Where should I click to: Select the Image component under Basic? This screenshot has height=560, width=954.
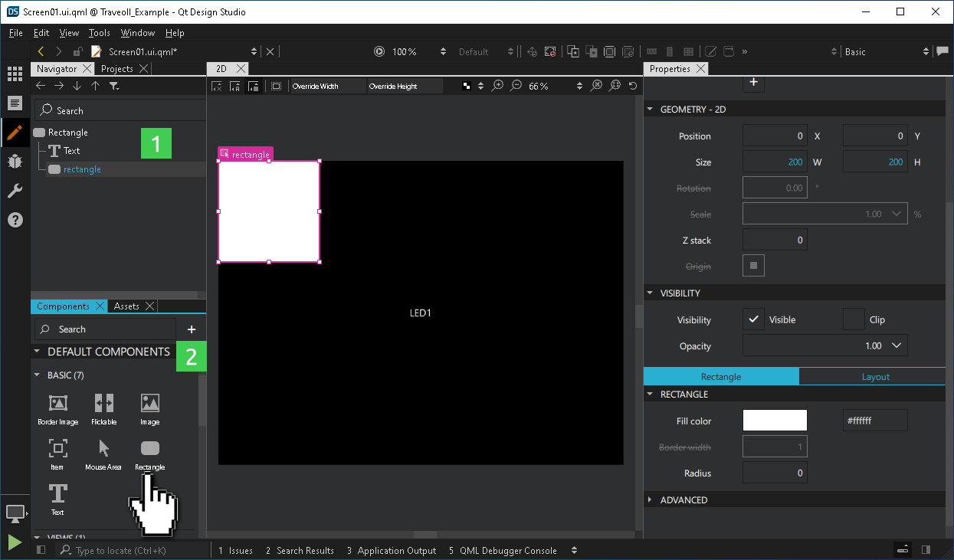(149, 406)
